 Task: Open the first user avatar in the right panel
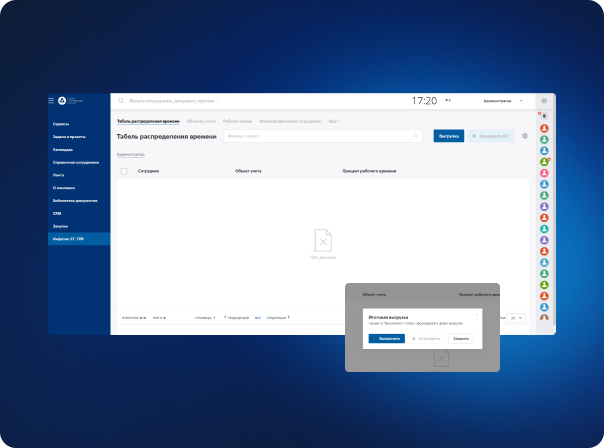[x=544, y=129]
